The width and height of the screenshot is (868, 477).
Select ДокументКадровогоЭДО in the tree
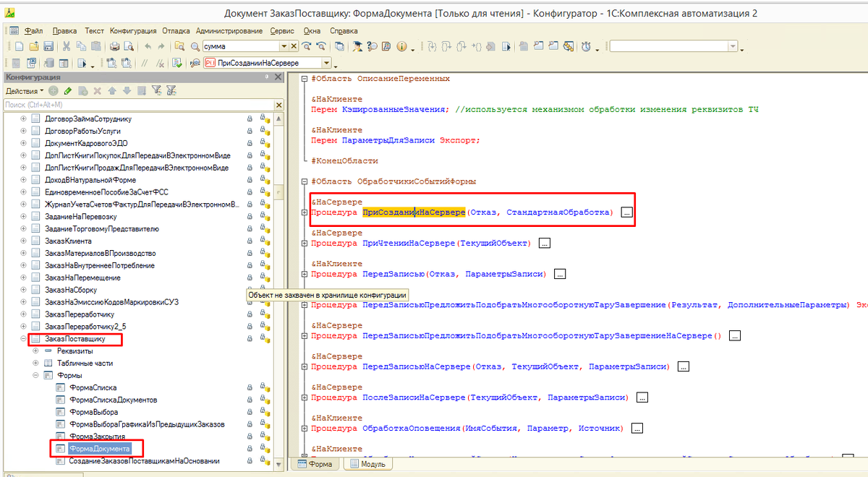[x=87, y=142]
